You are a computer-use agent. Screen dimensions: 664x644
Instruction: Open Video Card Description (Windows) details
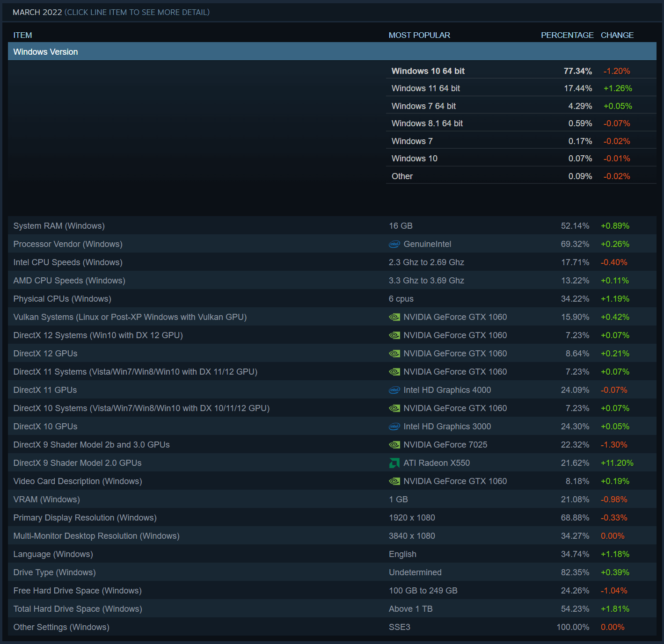click(332, 481)
